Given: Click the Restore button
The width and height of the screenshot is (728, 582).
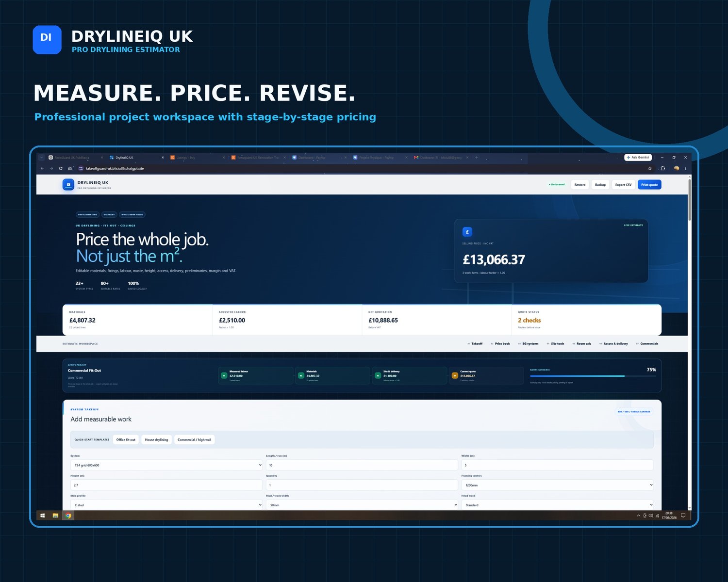Looking at the screenshot, I should coord(580,185).
